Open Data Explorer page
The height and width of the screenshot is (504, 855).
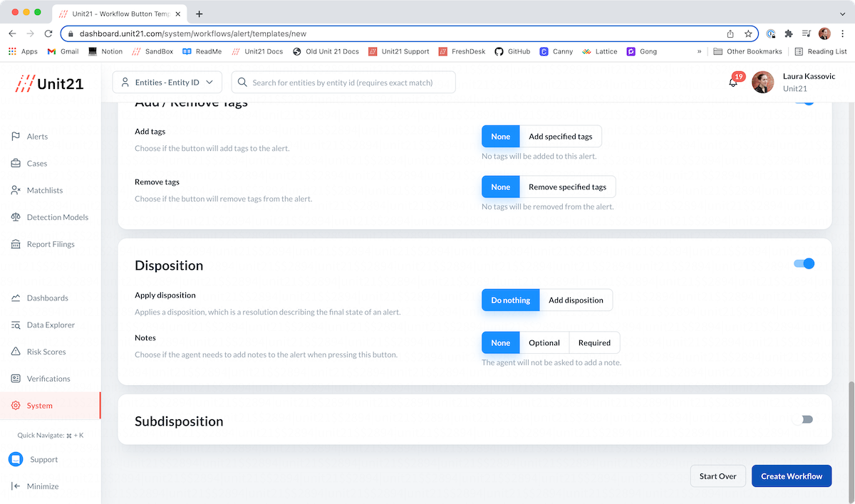[x=43, y=325]
